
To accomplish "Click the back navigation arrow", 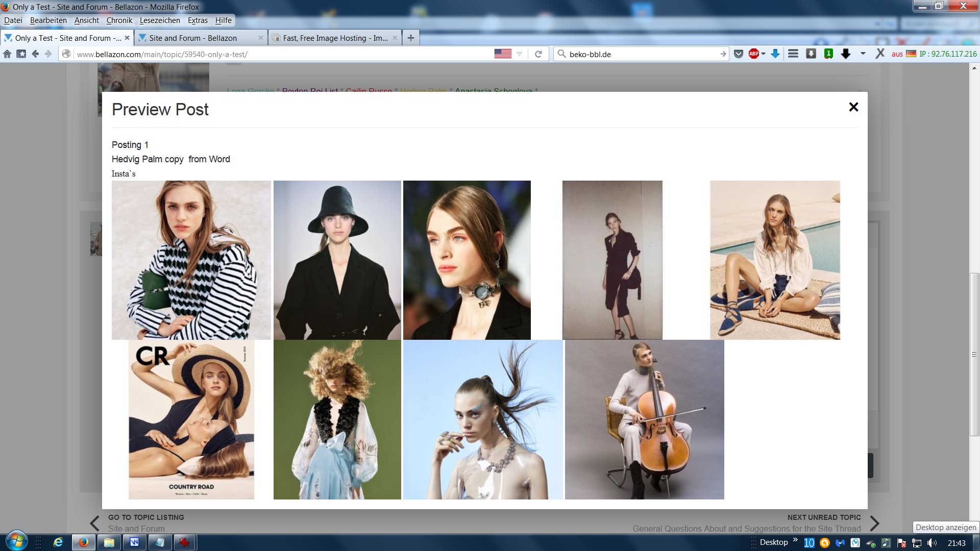I will pyautogui.click(x=35, y=54).
